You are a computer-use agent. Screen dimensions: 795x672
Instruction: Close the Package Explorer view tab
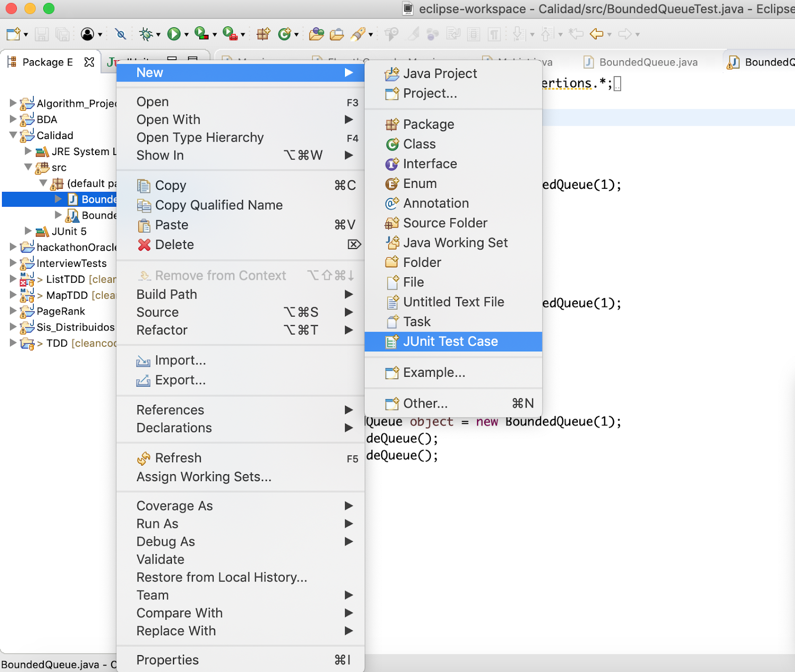click(89, 62)
